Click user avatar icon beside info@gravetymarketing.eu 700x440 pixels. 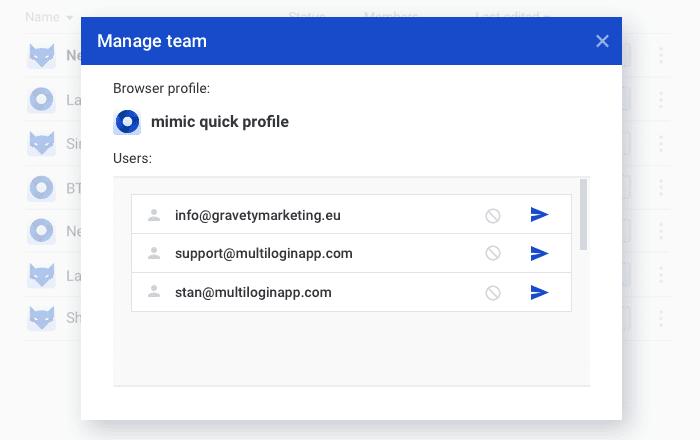point(154,215)
